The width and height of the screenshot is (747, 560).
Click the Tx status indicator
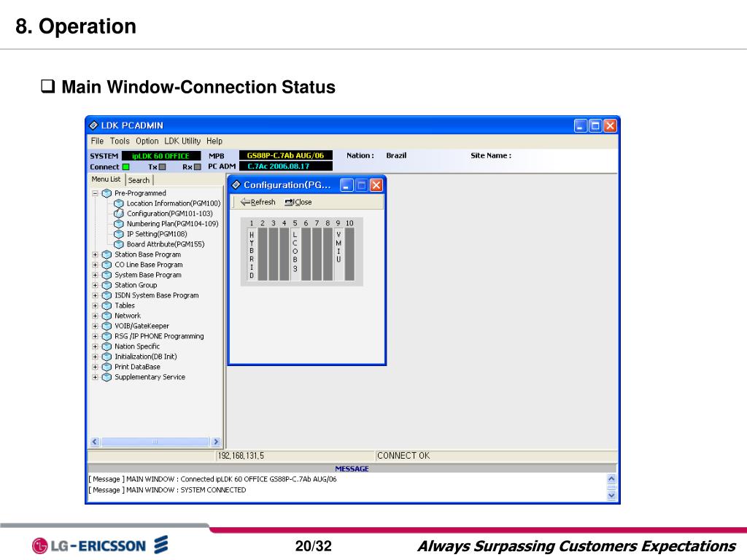[163, 167]
